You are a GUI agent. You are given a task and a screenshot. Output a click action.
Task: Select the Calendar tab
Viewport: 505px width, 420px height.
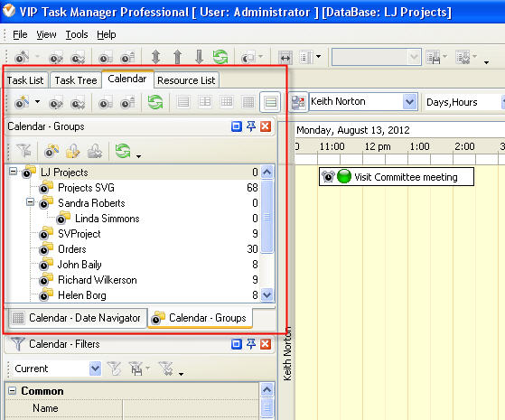pyautogui.click(x=127, y=79)
